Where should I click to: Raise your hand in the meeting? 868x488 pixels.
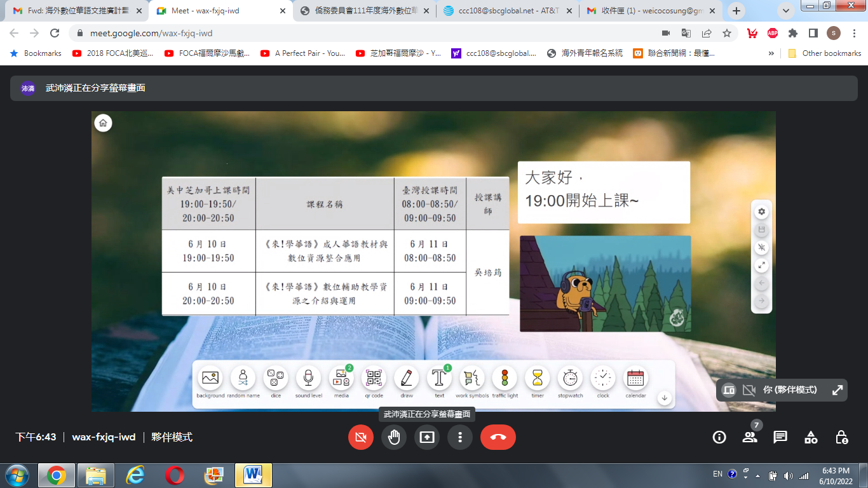(394, 437)
